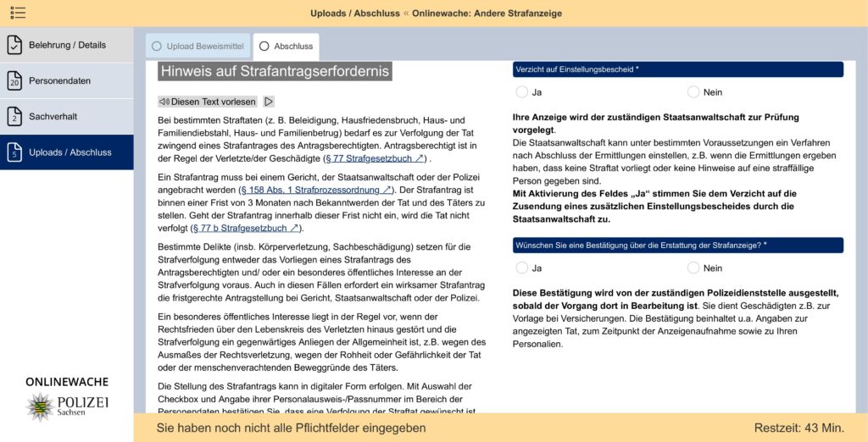
Task: Select Nein for Bestätigung über die Erstattung
Action: pyautogui.click(x=693, y=268)
